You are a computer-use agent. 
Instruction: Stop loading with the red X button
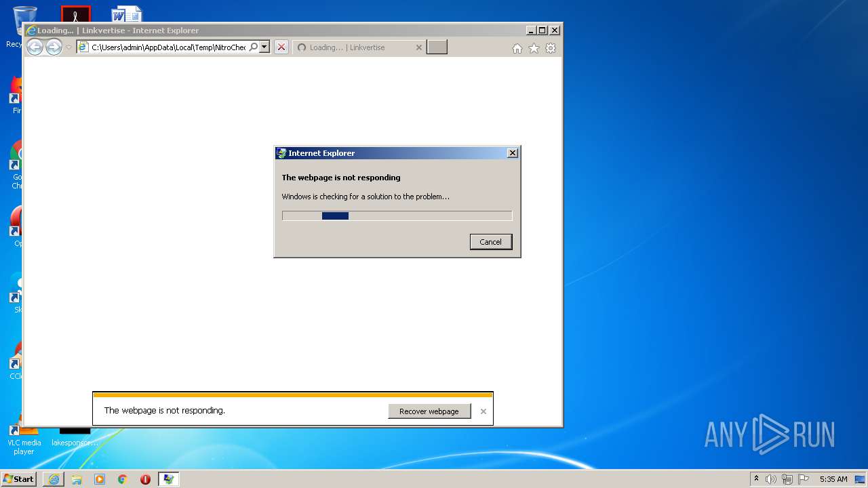click(281, 47)
